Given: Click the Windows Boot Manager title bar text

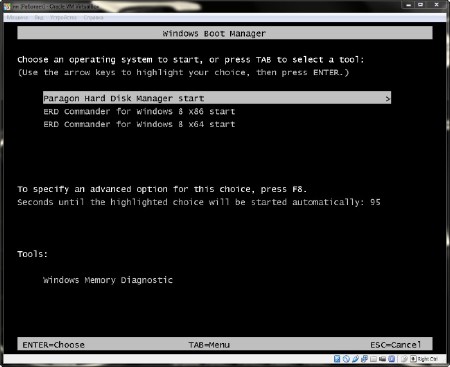Looking at the screenshot, I should coord(214,33).
